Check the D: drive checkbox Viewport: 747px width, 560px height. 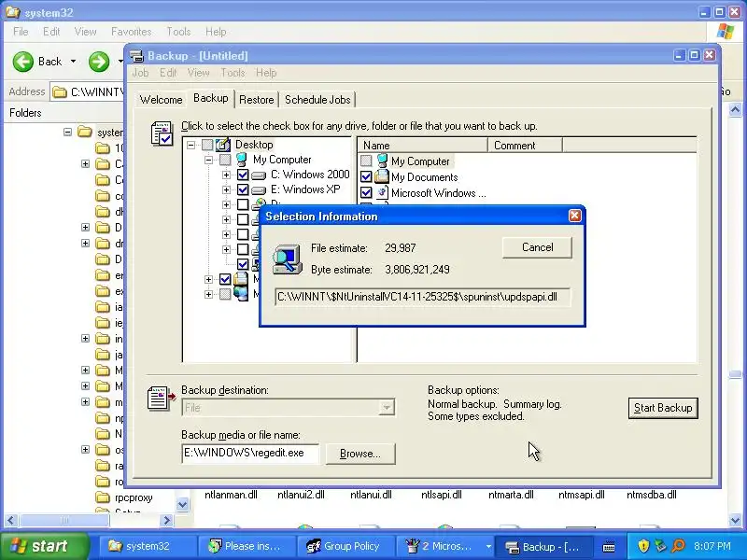point(243,204)
